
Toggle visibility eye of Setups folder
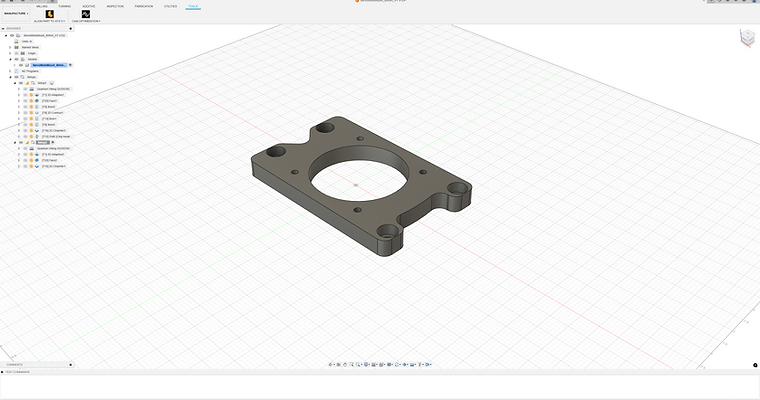click(16, 77)
